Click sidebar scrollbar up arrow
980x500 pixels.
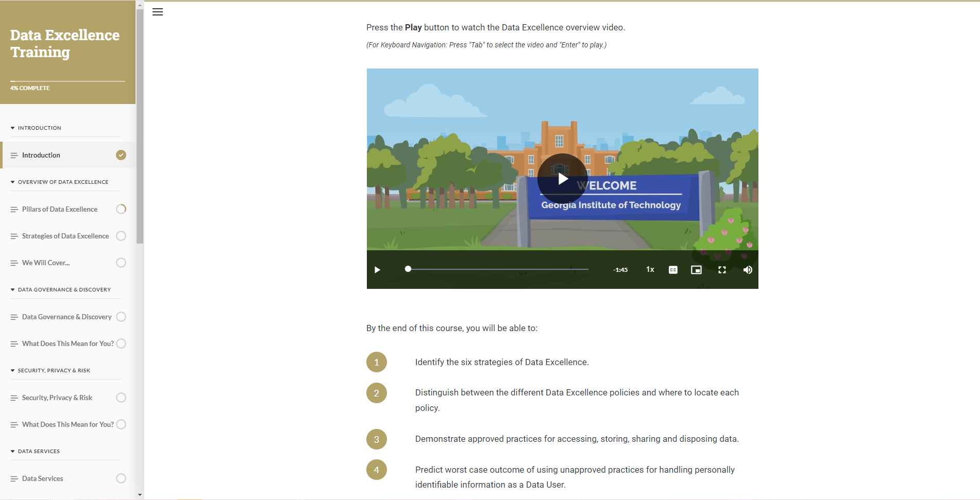[x=140, y=4]
